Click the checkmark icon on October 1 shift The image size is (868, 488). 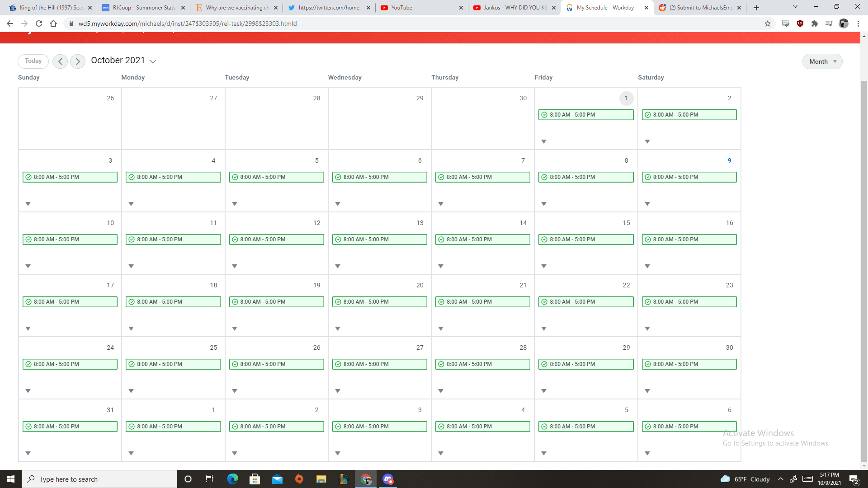[x=544, y=114]
